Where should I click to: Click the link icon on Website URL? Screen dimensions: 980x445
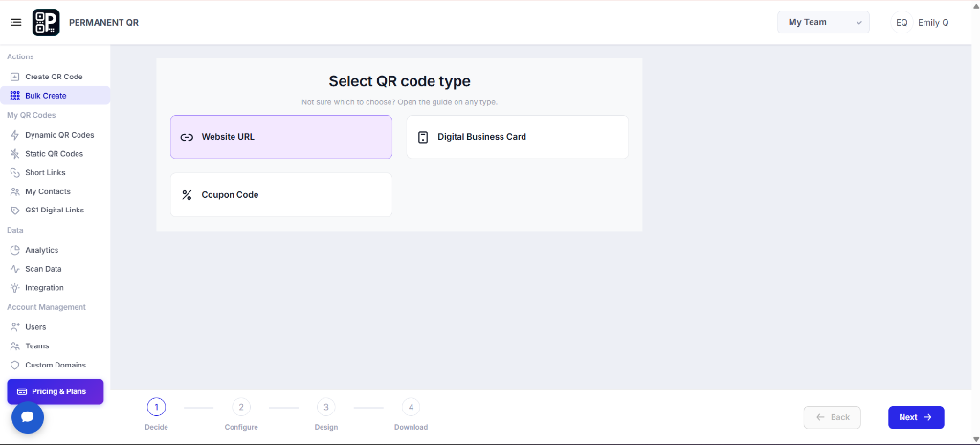187,138
